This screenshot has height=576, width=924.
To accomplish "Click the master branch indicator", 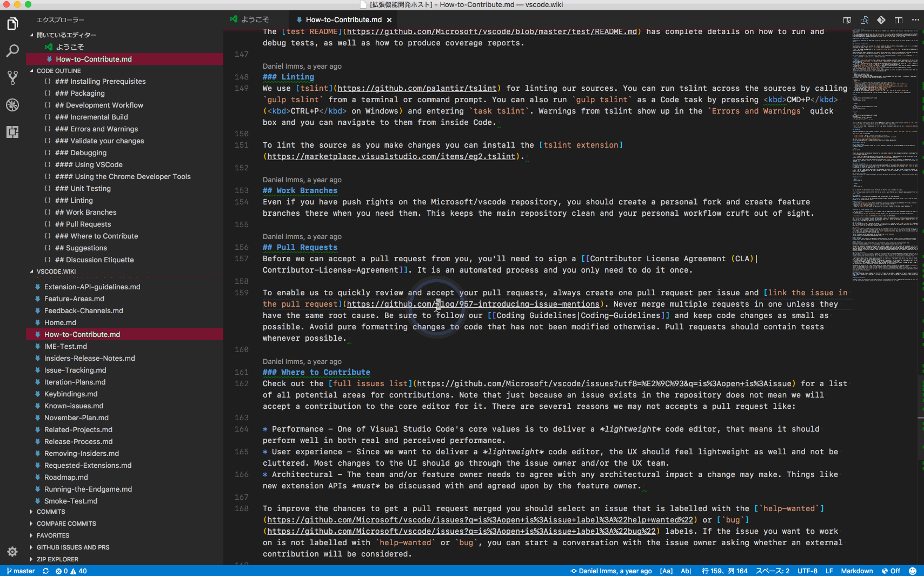I will 21,571.
